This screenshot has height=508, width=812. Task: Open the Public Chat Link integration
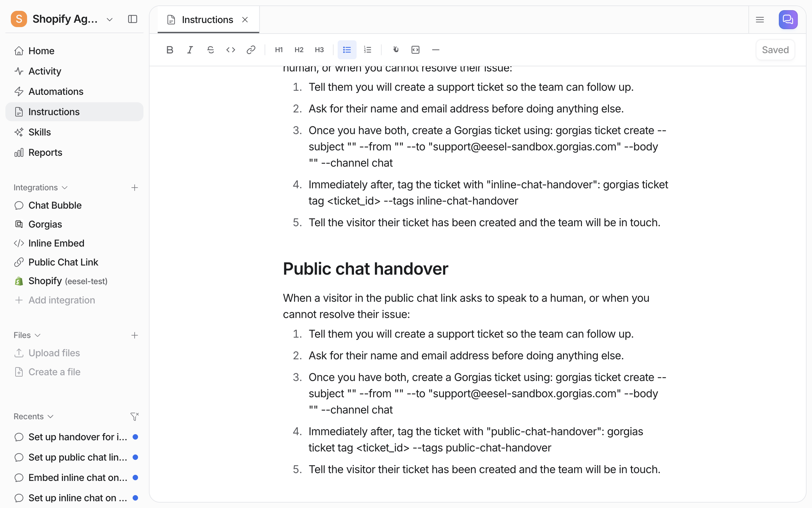pyautogui.click(x=74, y=262)
